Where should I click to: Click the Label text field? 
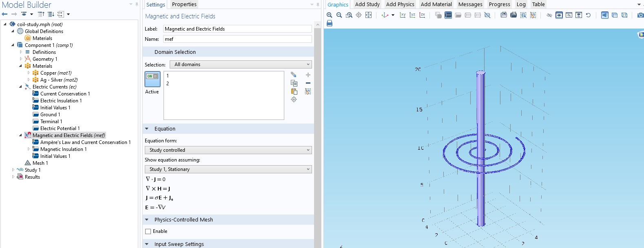click(x=237, y=29)
